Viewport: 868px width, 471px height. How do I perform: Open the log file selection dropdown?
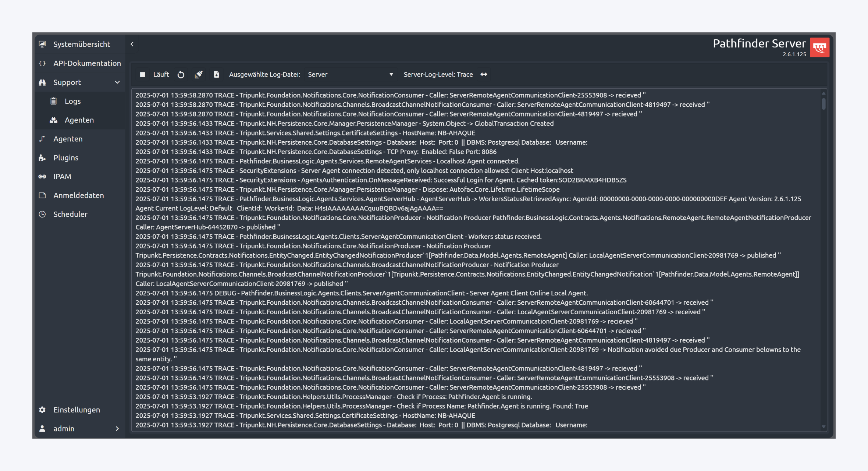[x=350, y=75]
